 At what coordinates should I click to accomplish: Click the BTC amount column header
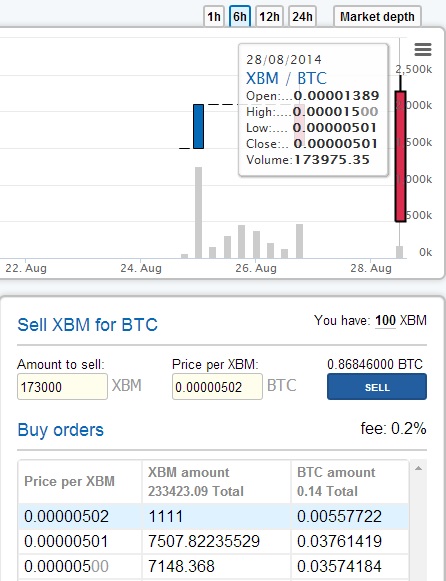tap(350, 481)
